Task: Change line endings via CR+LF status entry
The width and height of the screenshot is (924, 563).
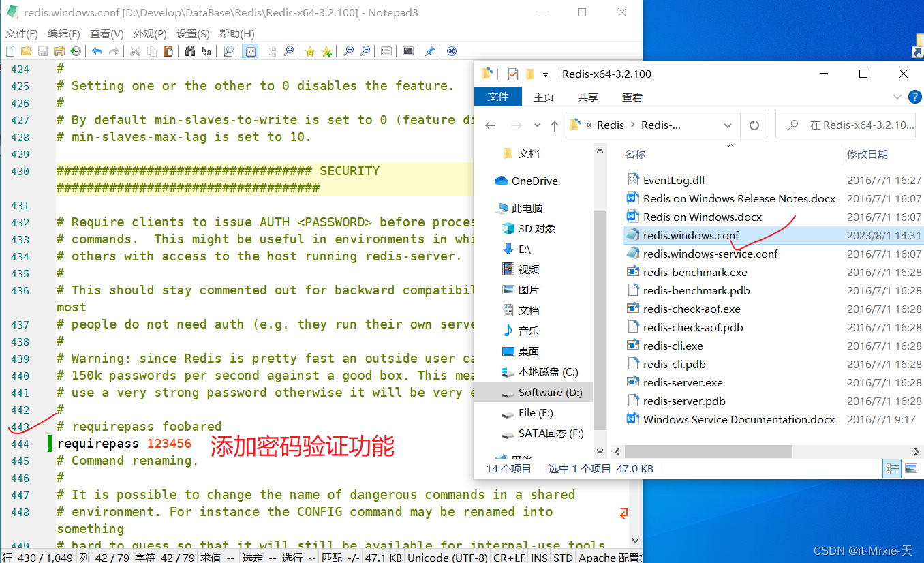Action: coord(510,558)
